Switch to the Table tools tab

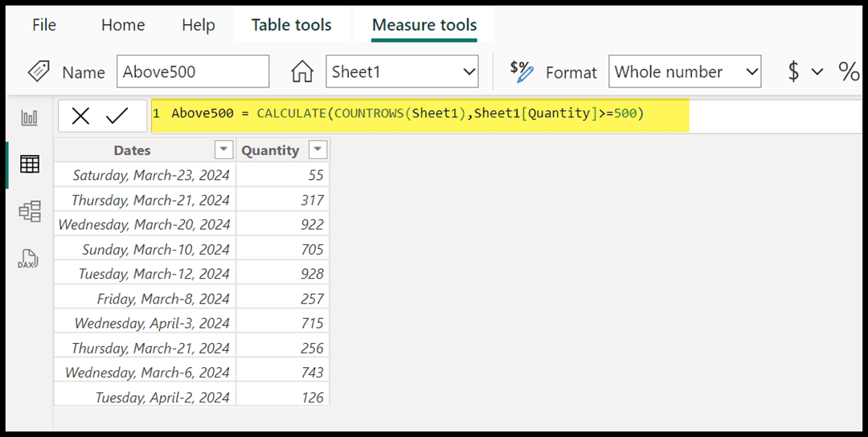(x=291, y=25)
